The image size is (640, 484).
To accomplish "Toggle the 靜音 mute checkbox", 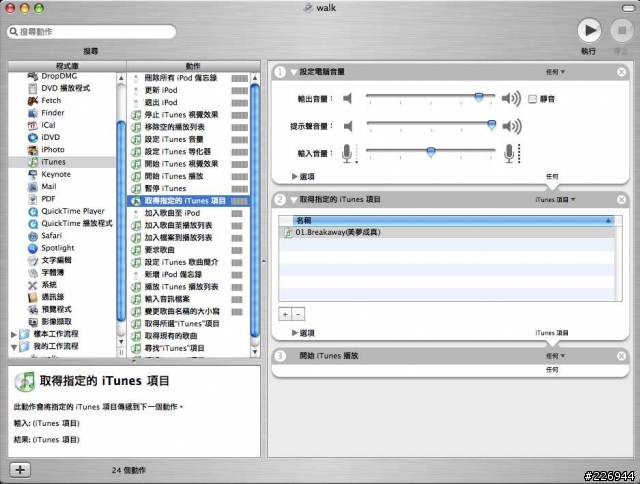I will point(532,99).
